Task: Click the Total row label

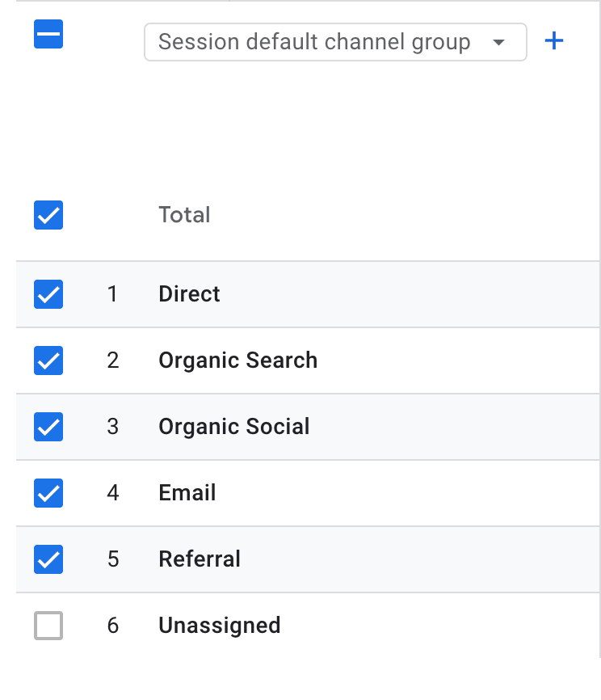Action: 184,215
